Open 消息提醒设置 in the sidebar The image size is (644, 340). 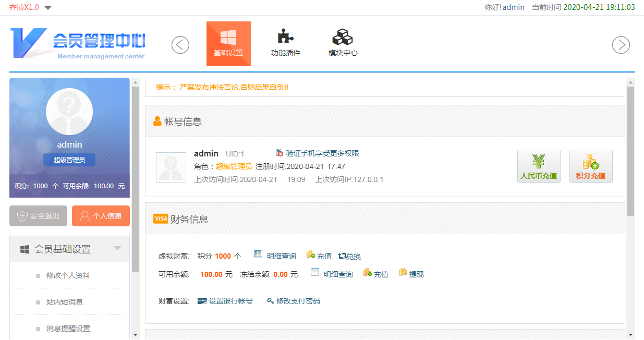pyautogui.click(x=68, y=329)
